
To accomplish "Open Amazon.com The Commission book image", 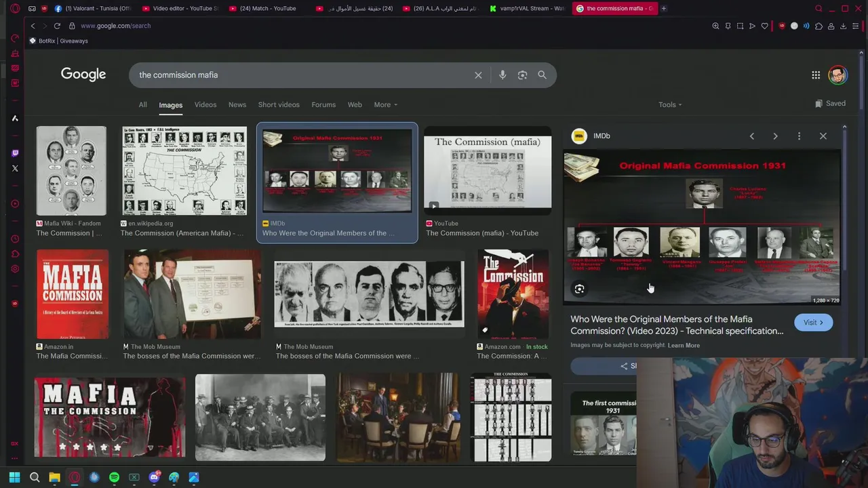I will (x=513, y=294).
